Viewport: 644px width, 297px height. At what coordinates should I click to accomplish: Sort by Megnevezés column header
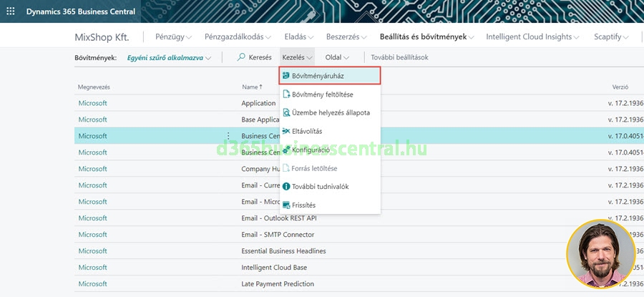click(94, 87)
